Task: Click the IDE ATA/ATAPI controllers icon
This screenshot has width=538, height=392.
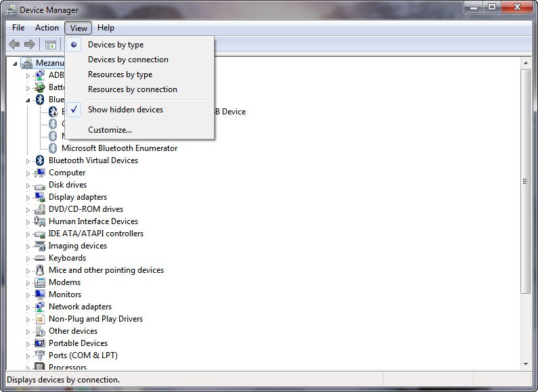Action: 40,234
